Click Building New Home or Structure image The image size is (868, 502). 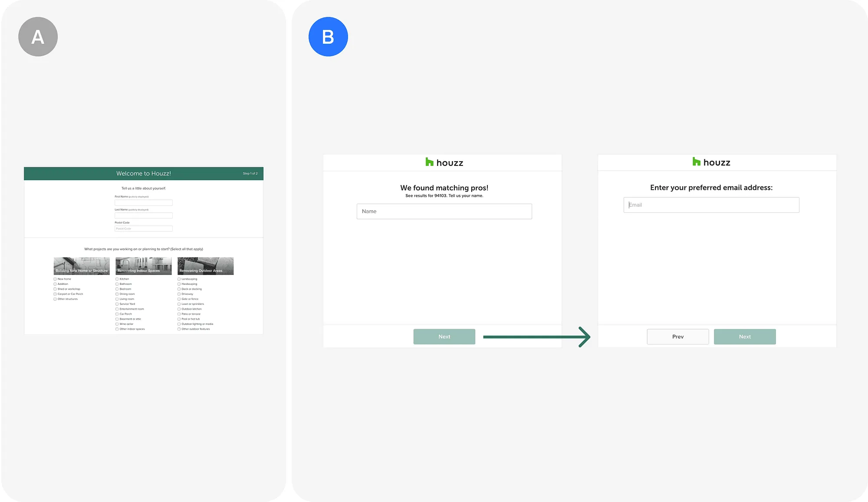pyautogui.click(x=82, y=266)
